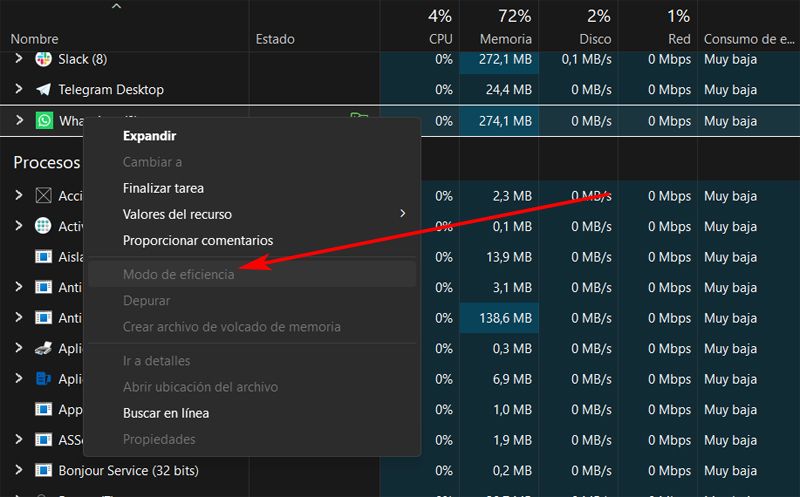This screenshot has width=800, height=497.
Task: Expand the Bonjour Service (32 bits) row
Action: click(19, 470)
